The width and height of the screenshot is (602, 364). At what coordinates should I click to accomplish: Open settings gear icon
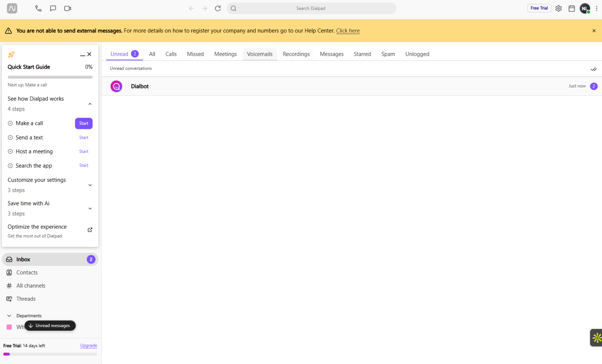pyautogui.click(x=558, y=8)
